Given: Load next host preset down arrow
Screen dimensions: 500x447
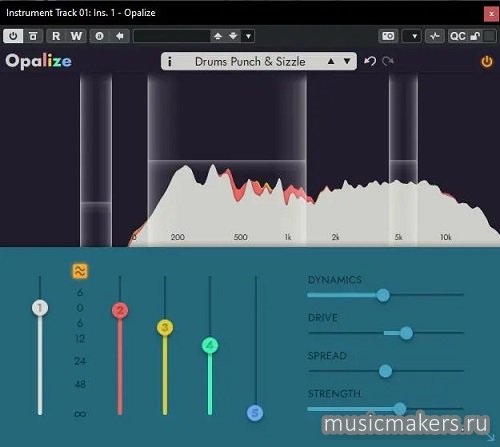Looking at the screenshot, I should point(233,36).
